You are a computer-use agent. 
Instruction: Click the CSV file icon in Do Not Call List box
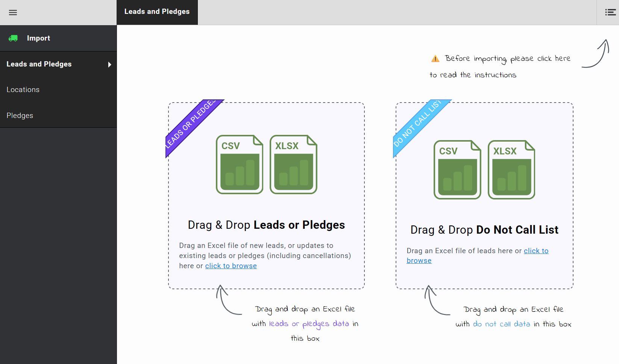457,169
